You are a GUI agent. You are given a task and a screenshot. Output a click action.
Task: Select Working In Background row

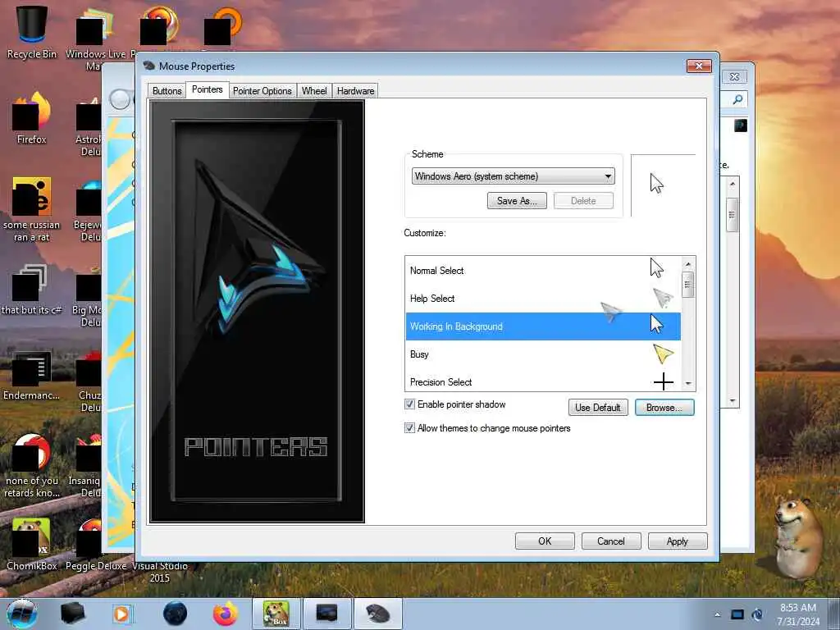pyautogui.click(x=543, y=326)
